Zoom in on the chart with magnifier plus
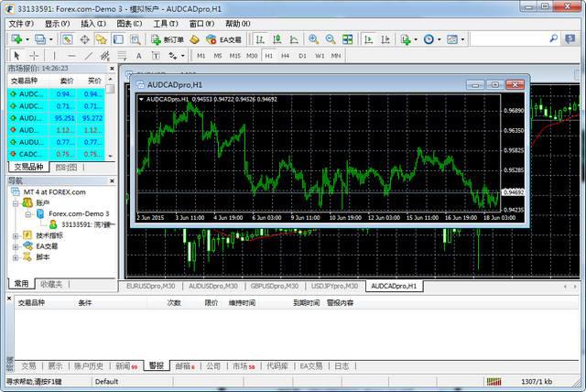Image resolution: width=586 pixels, height=392 pixels. 314,39
